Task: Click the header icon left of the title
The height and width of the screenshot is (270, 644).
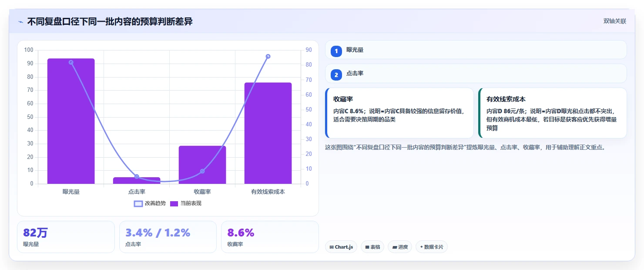Action: (x=20, y=22)
